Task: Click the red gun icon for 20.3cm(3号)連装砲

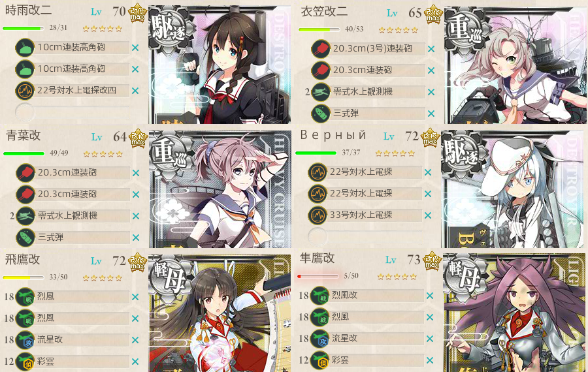Action: tap(321, 49)
